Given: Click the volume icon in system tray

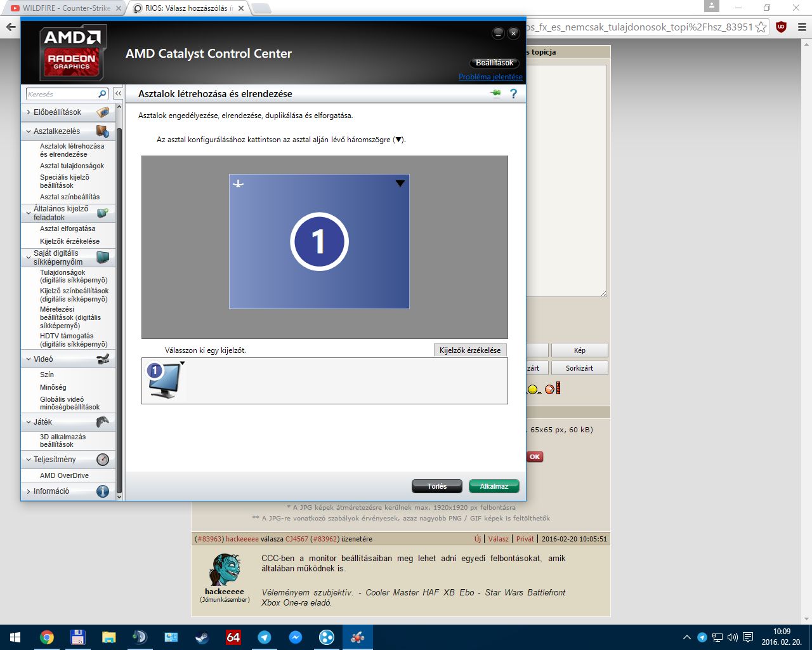Looking at the screenshot, I should [x=733, y=637].
